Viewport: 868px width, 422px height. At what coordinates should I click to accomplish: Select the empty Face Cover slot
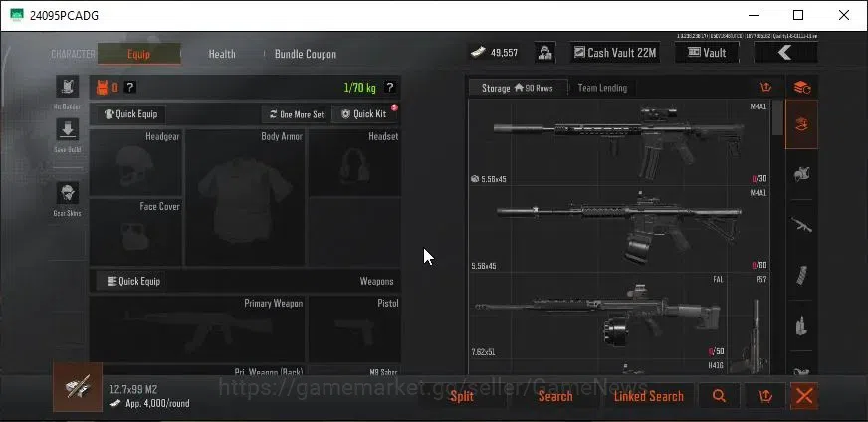click(x=135, y=233)
